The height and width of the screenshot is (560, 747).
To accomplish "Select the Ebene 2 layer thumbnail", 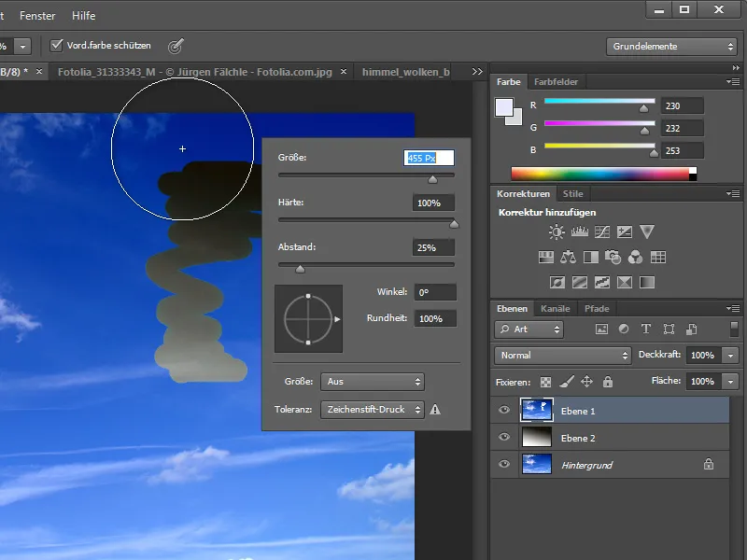I will (x=536, y=437).
